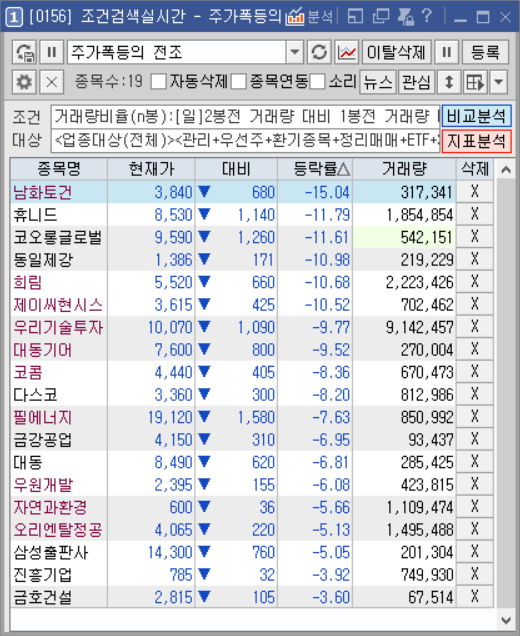Delete 휴니드 row with X
Viewport: 520px width, 636px height.
coord(475,214)
